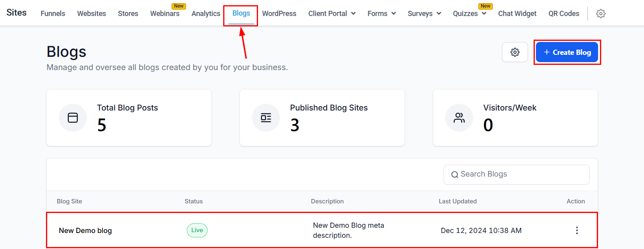Screen dimensions: 644x249
Task: Expand the Forms dropdown menu
Action: (382, 14)
